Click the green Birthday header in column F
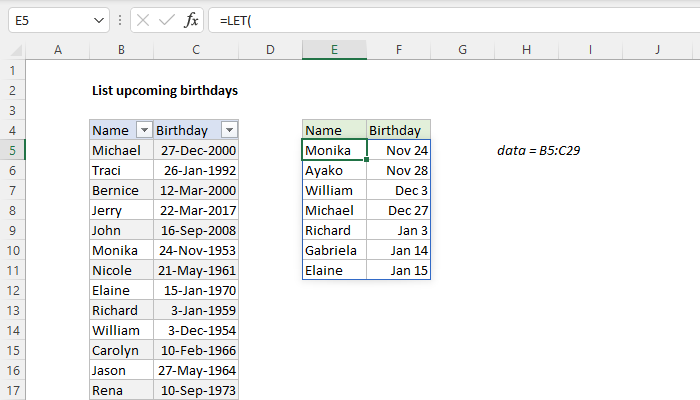 click(x=399, y=130)
